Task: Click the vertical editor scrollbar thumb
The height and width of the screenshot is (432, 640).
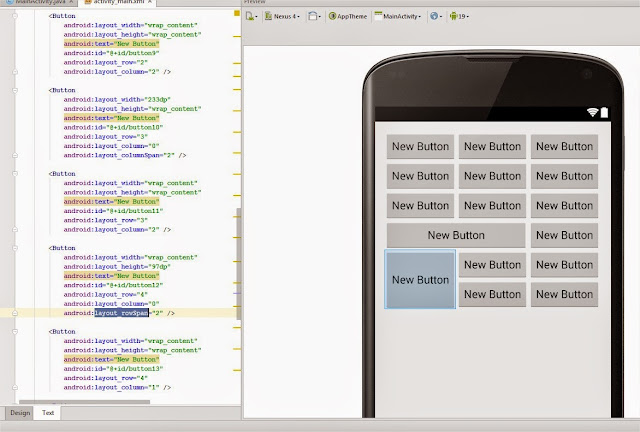Action: click(238, 263)
